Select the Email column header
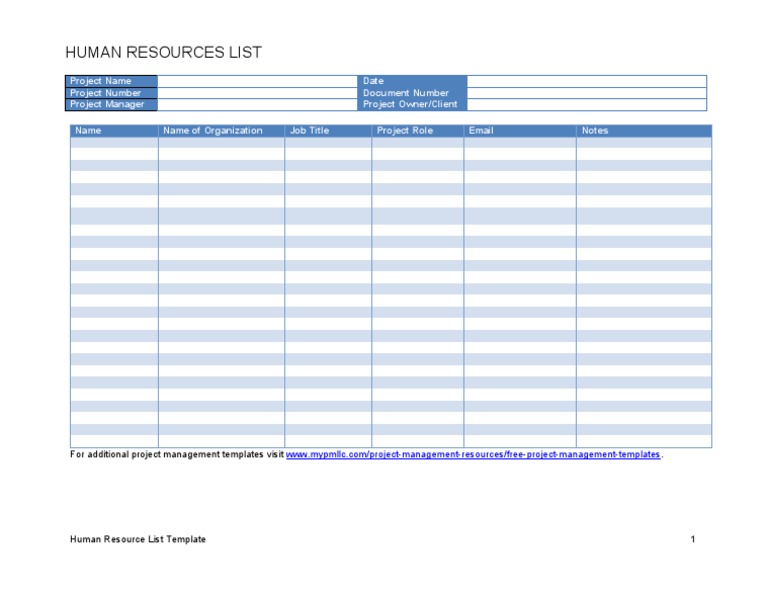Image resolution: width=768 pixels, height=594 pixels. point(519,130)
